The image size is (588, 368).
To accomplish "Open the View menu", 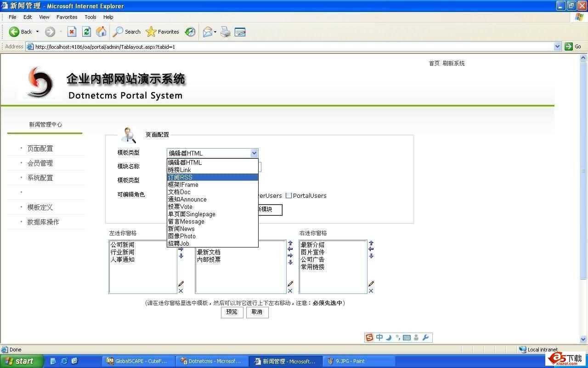I will pyautogui.click(x=44, y=17).
